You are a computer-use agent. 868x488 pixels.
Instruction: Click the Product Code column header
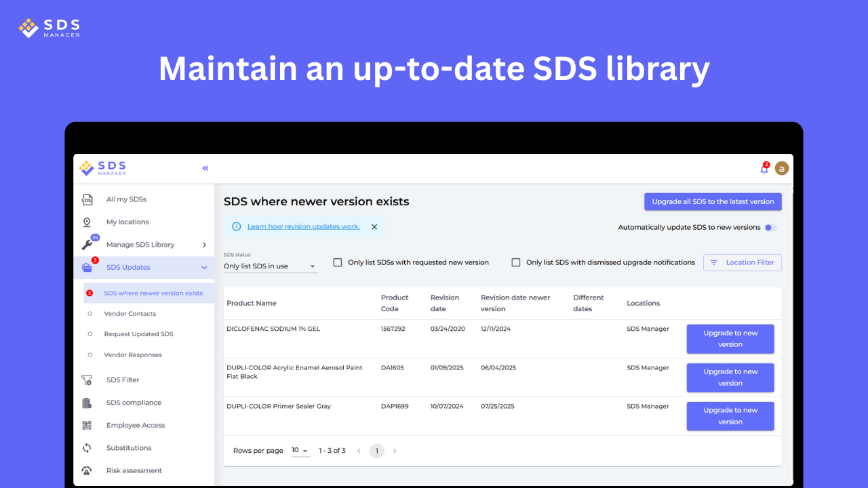click(x=395, y=303)
